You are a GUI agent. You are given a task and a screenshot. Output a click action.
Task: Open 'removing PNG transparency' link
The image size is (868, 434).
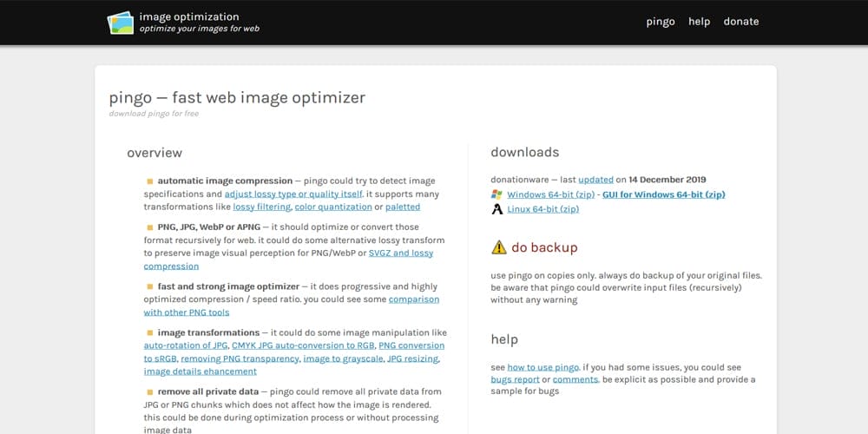(x=240, y=358)
